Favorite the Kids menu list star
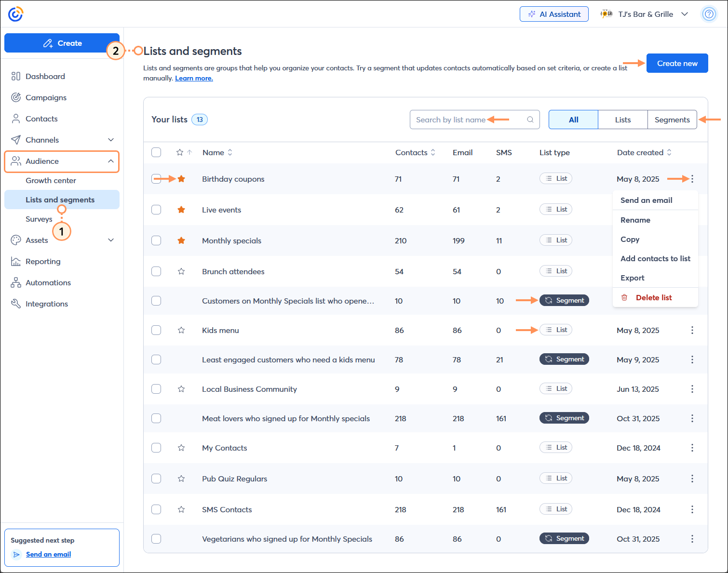 [181, 330]
